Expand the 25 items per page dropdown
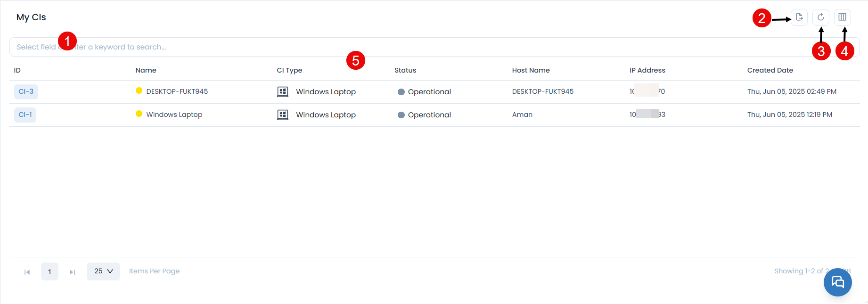This screenshot has height=304, width=868. point(103,271)
